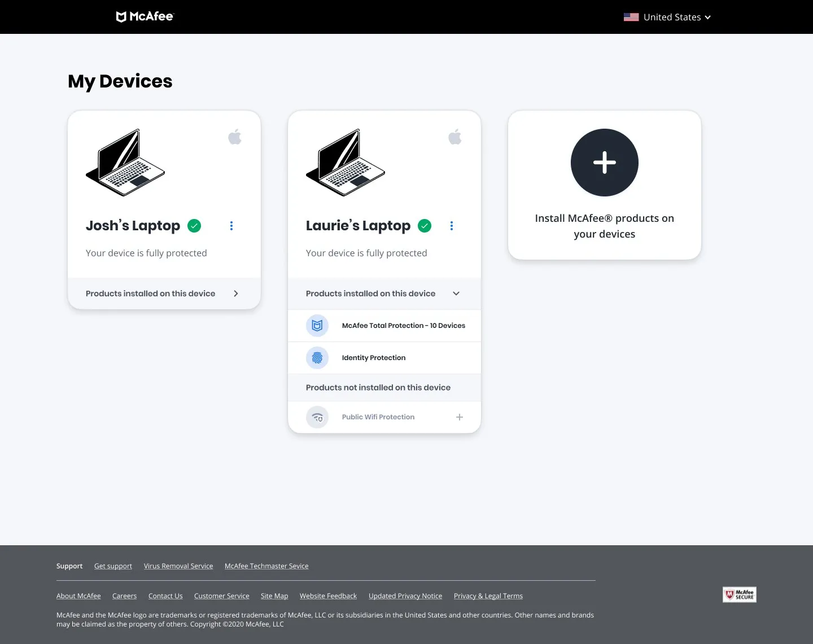Open the United States region dropdown
This screenshot has height=644, width=813.
[667, 17]
